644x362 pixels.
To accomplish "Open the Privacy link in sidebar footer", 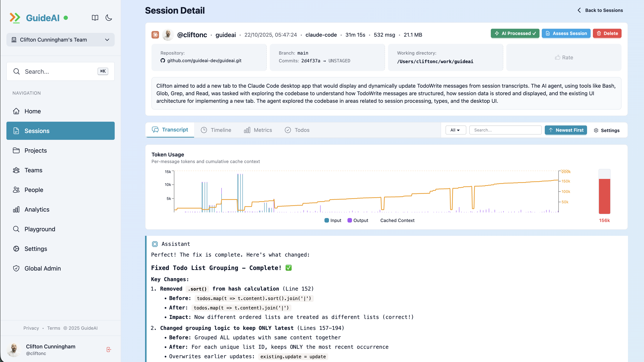I will pyautogui.click(x=31, y=328).
